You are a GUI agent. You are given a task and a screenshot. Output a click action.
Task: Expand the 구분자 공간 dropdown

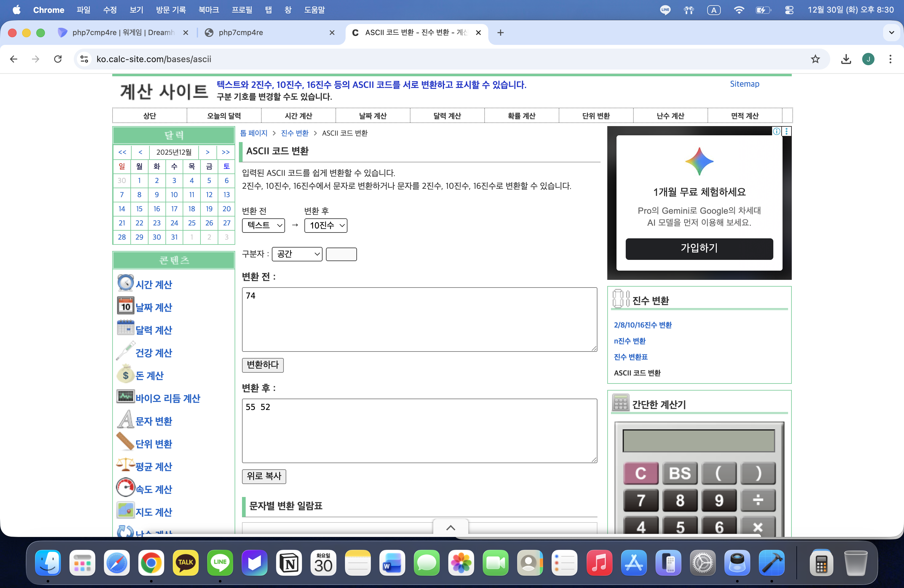tap(297, 254)
